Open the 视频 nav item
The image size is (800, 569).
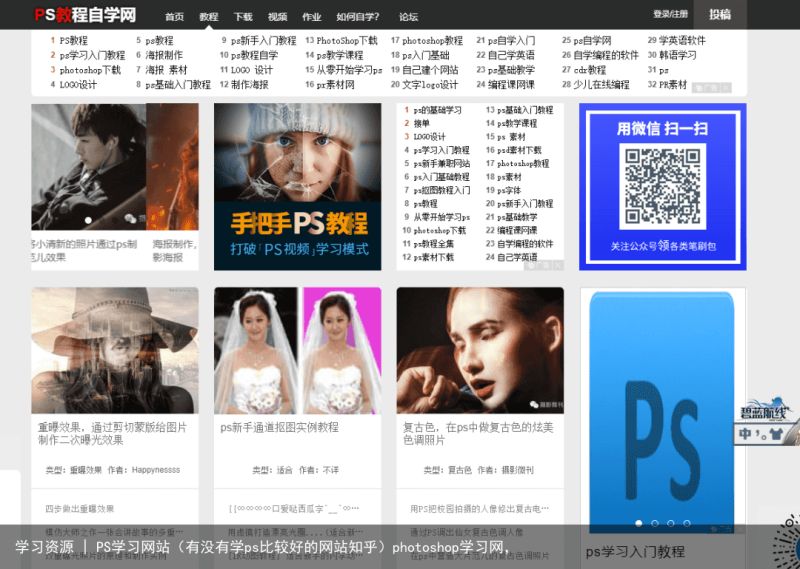(277, 17)
